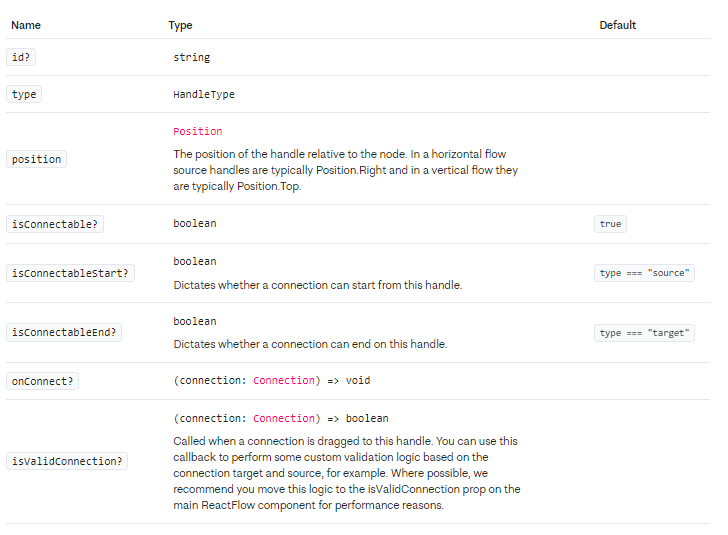Click the default value badge "true"
The height and width of the screenshot is (535, 728).
click(x=610, y=224)
